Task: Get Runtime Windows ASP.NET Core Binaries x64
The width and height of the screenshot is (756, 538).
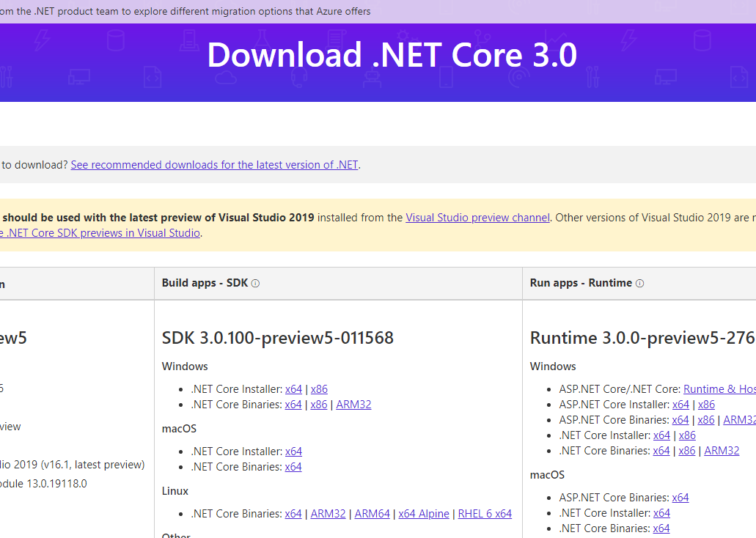Action: click(680, 420)
